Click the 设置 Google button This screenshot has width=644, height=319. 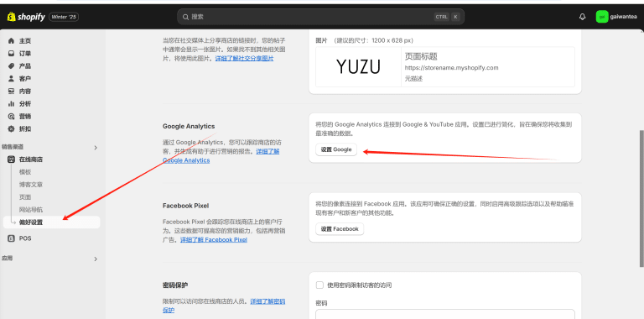point(336,149)
